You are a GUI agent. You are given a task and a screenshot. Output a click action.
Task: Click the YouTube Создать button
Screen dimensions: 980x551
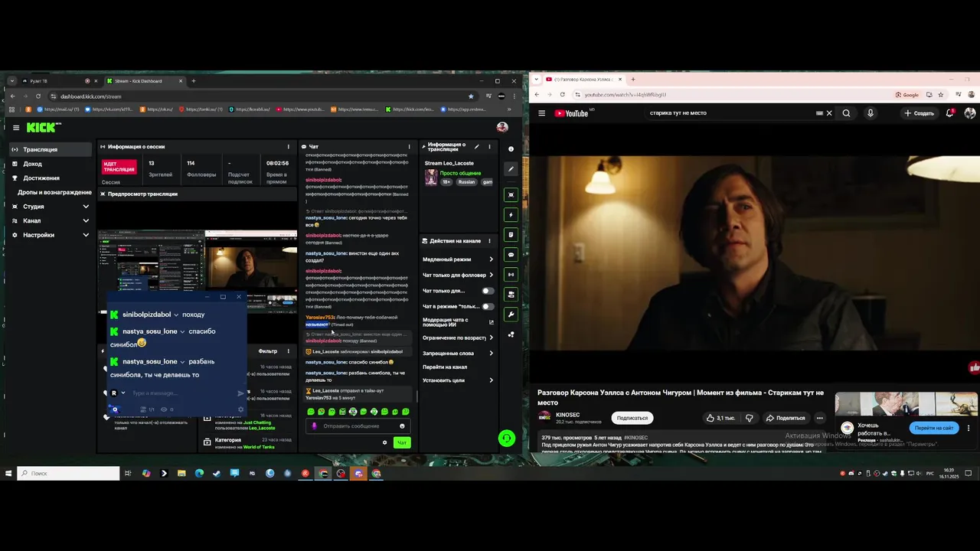pos(919,113)
